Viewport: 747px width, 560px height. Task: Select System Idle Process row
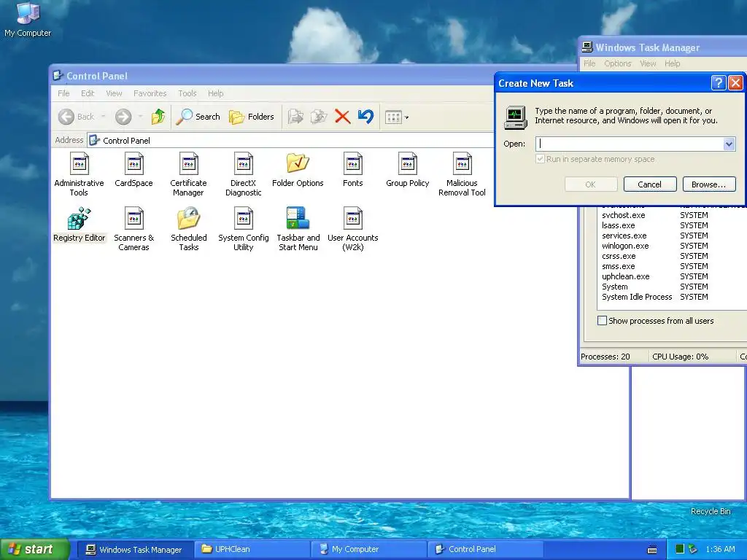pyautogui.click(x=637, y=297)
